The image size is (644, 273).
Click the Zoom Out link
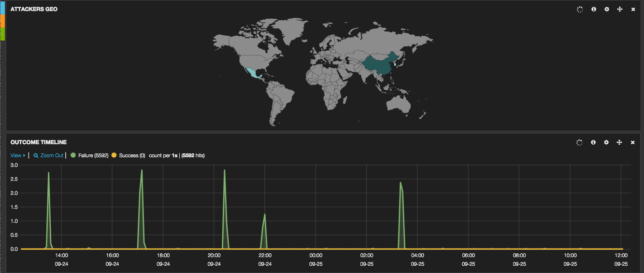pos(48,155)
